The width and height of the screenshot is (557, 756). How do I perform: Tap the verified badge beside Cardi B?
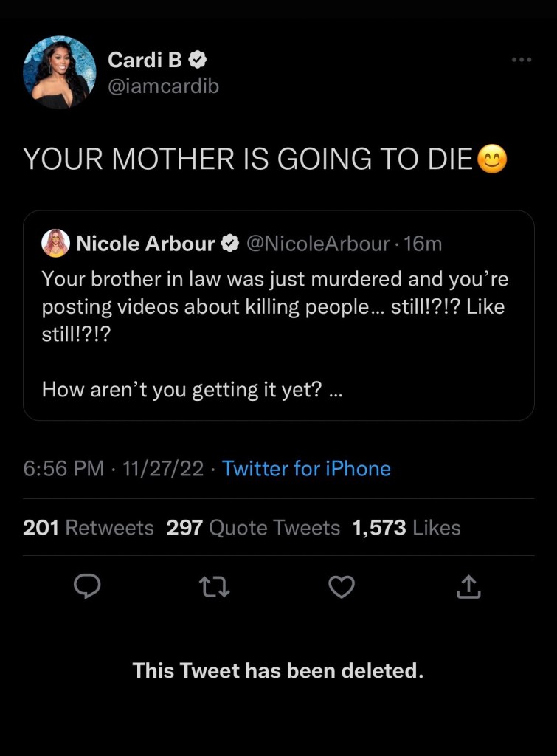[x=199, y=59]
